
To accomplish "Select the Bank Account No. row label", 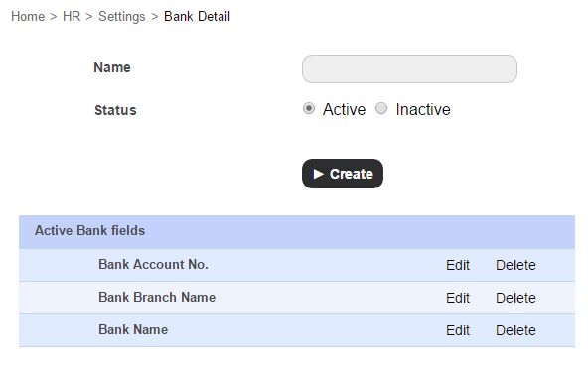I will [153, 264].
